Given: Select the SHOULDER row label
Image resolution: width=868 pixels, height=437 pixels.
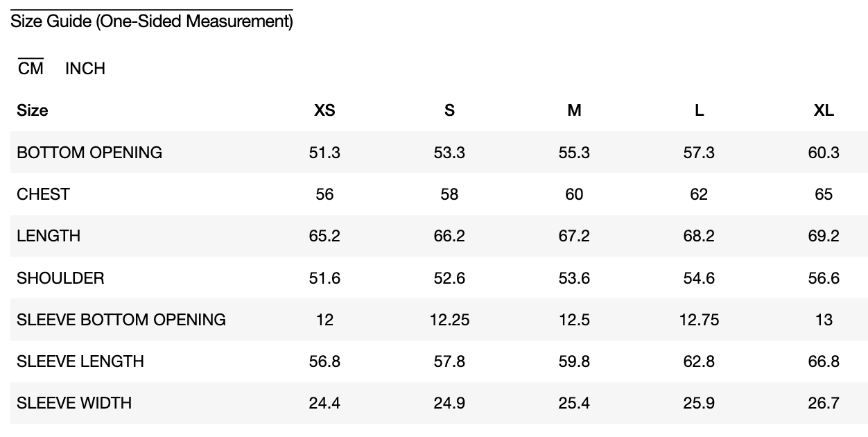Looking at the screenshot, I should coord(60,278).
